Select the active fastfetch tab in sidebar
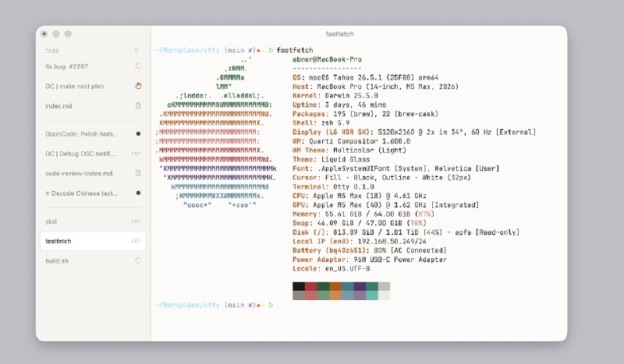The image size is (624, 364). (x=93, y=241)
